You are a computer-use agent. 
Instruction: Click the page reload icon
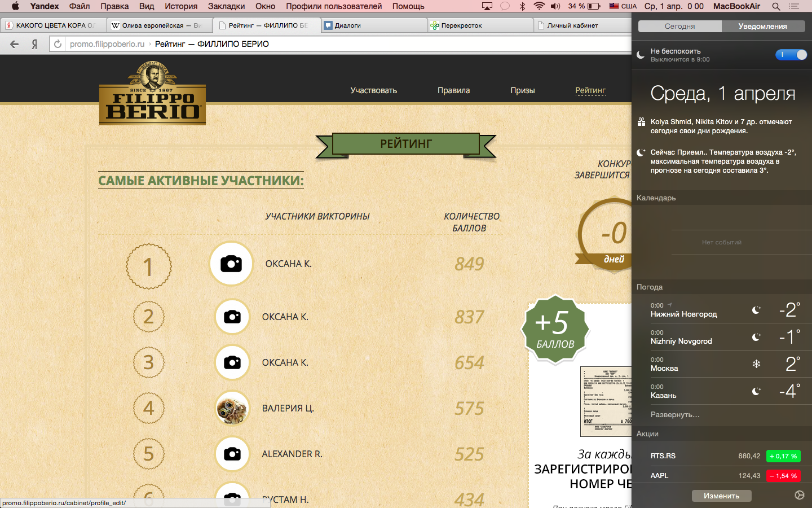(58, 44)
